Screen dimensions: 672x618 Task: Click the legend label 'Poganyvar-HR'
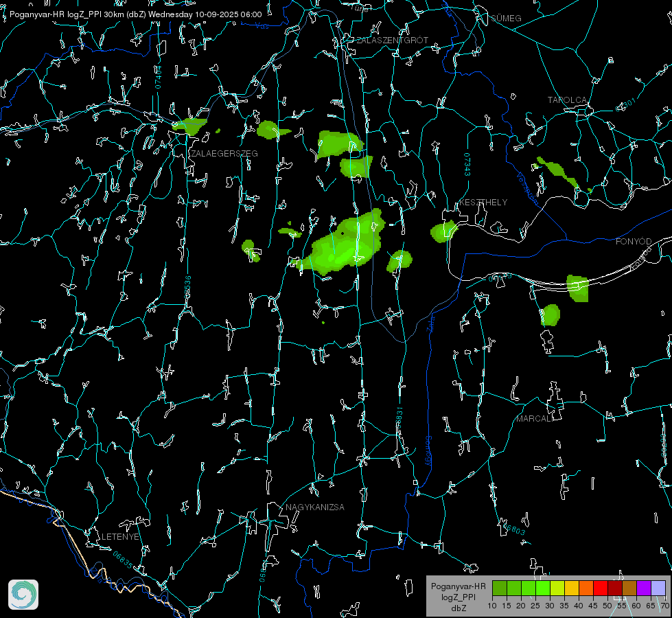[x=458, y=586]
